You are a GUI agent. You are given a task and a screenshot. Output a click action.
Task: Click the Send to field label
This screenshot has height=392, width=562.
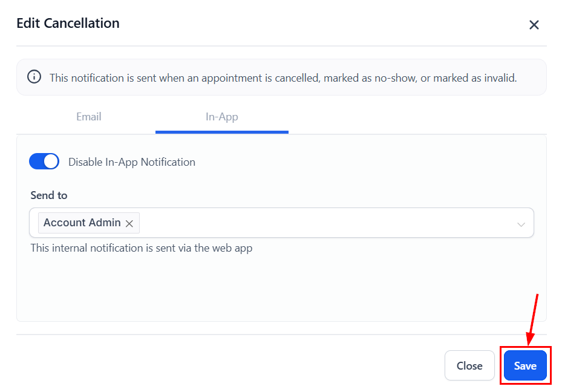[49, 195]
